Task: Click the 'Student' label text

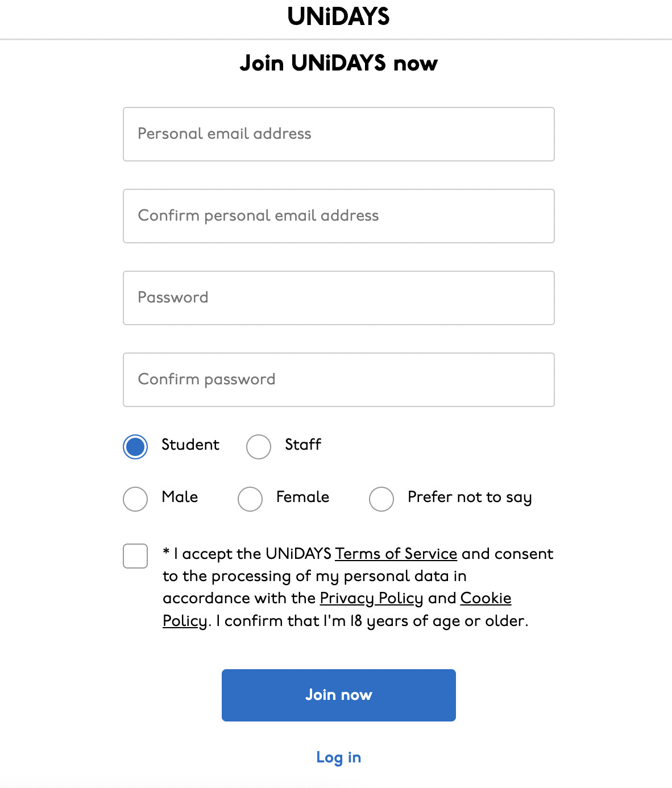Action: click(x=190, y=445)
